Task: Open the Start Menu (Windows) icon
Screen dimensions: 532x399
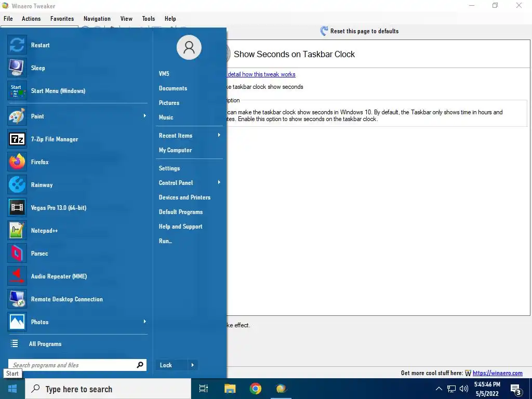Action: (x=17, y=90)
